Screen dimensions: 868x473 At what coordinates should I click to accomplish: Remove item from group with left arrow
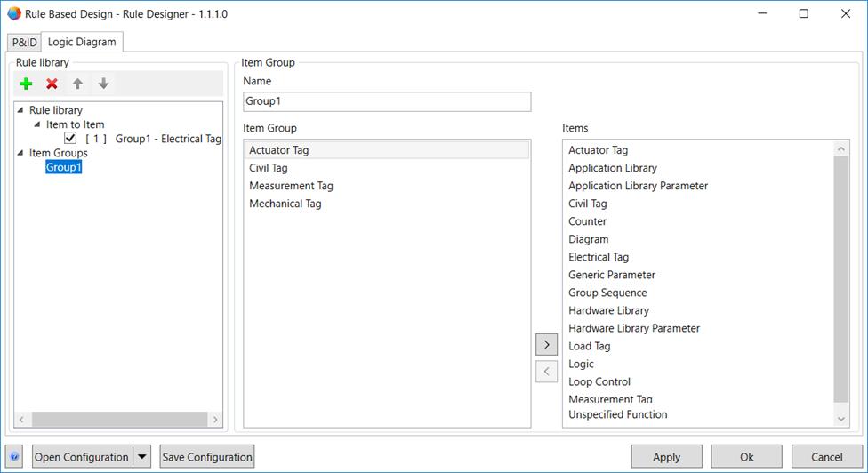pyautogui.click(x=546, y=371)
